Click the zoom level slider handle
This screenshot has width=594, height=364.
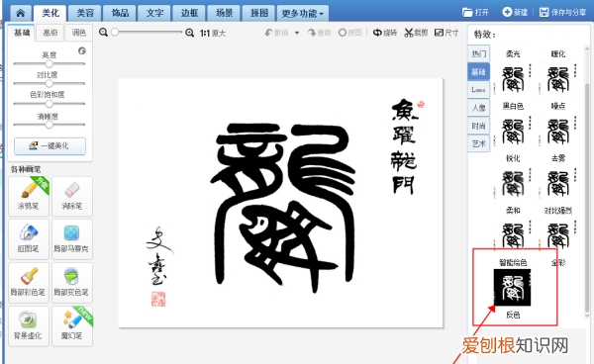[115, 33]
